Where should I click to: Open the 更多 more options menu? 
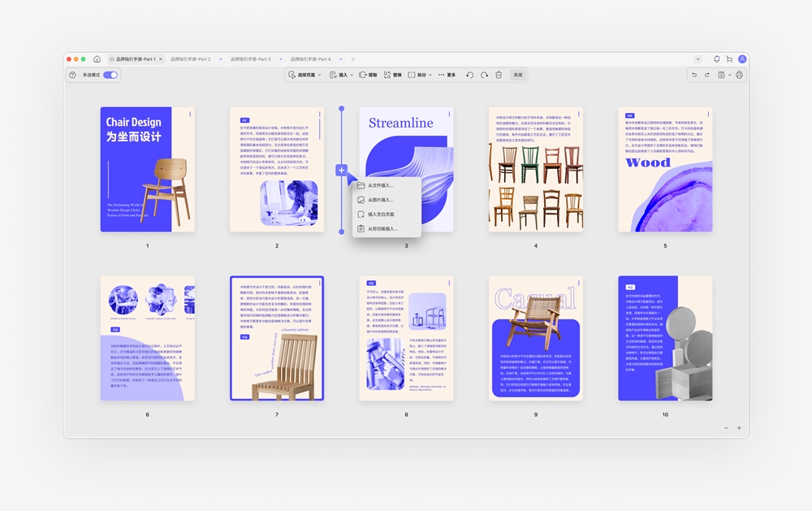pyautogui.click(x=447, y=75)
